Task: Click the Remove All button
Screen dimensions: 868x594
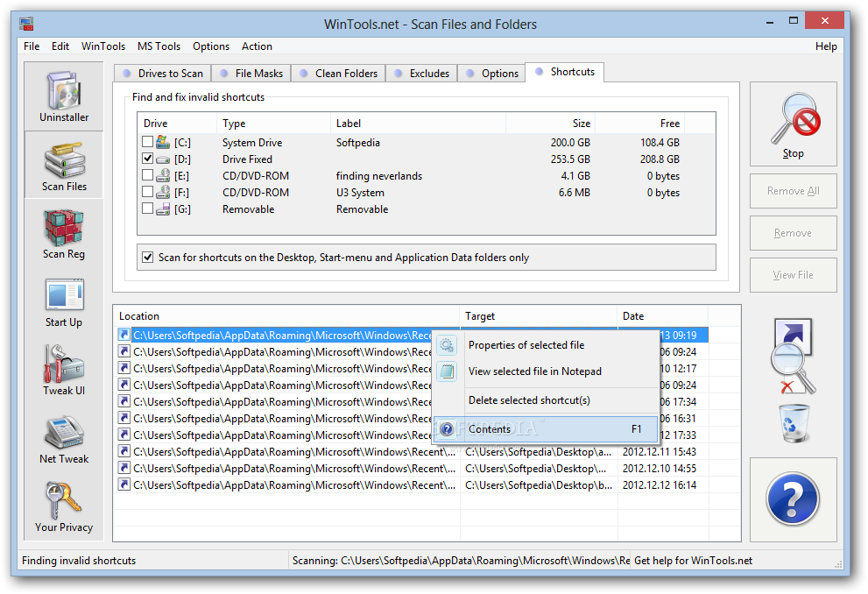Action: click(x=794, y=191)
